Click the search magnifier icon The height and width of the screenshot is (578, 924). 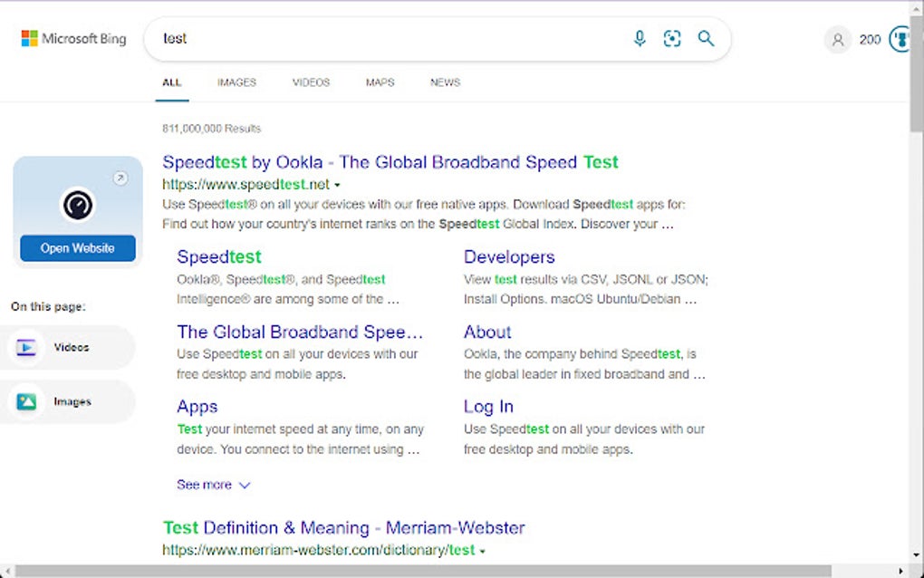point(706,38)
